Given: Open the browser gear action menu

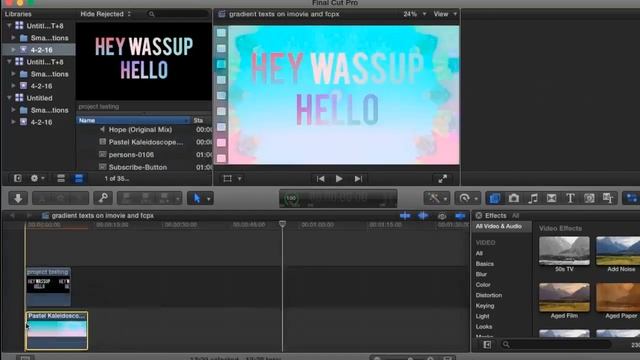Looking at the screenshot, I should tap(37, 178).
